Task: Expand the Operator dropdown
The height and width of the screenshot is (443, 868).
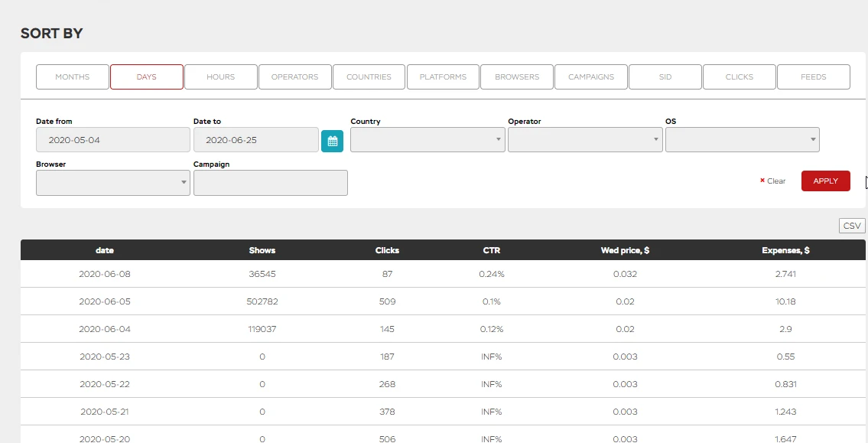Action: [x=585, y=139]
